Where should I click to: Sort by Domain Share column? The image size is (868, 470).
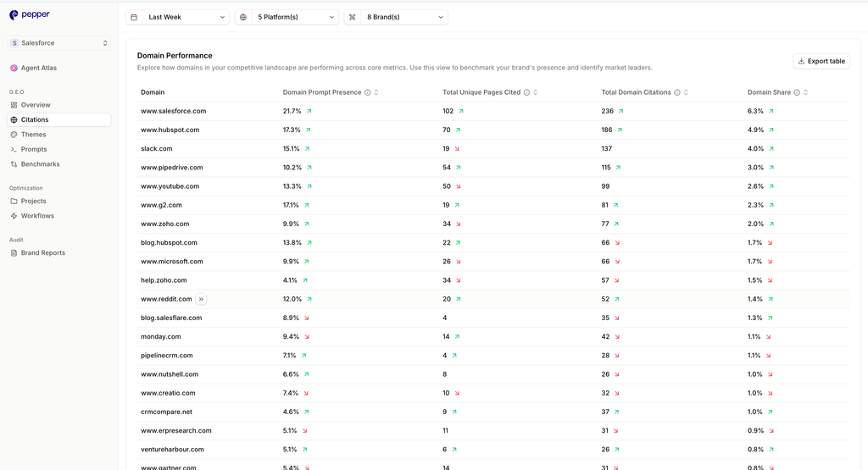(x=805, y=93)
